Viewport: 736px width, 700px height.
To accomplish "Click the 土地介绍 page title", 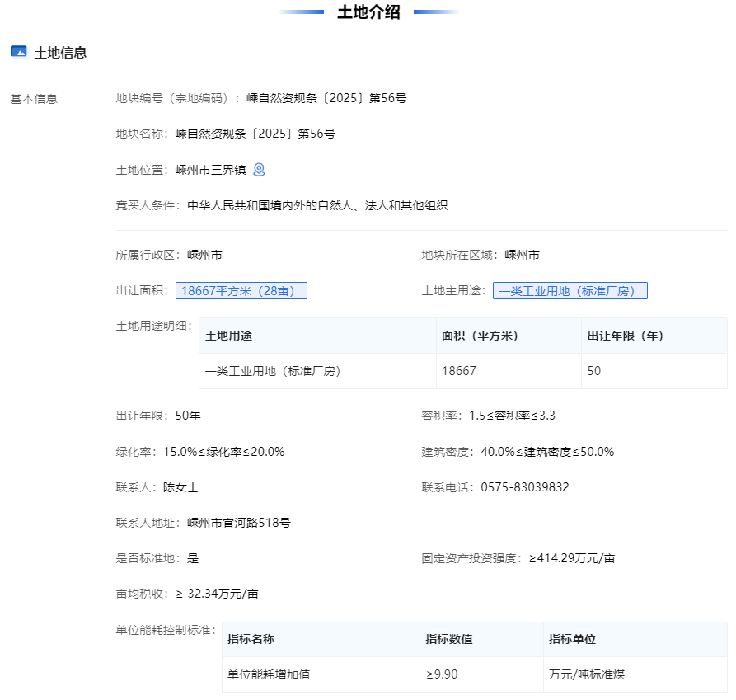I will point(368,12).
